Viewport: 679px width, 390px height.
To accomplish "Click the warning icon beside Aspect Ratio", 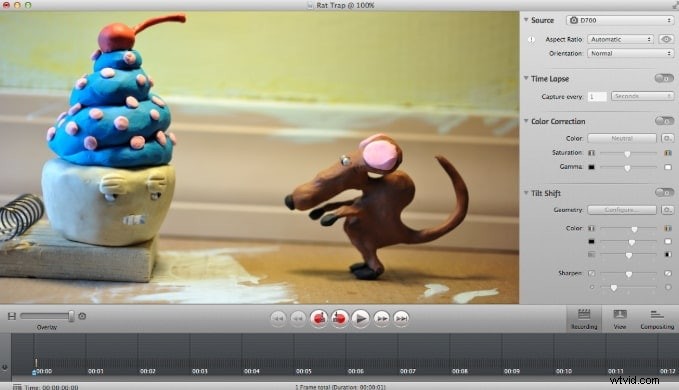I will [531, 40].
